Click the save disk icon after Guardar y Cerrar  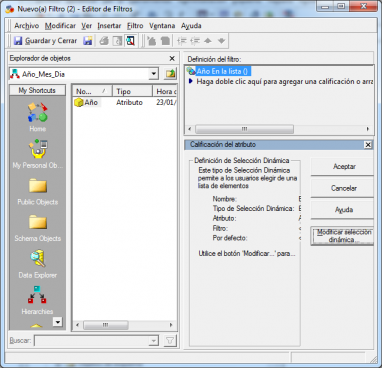pos(88,41)
